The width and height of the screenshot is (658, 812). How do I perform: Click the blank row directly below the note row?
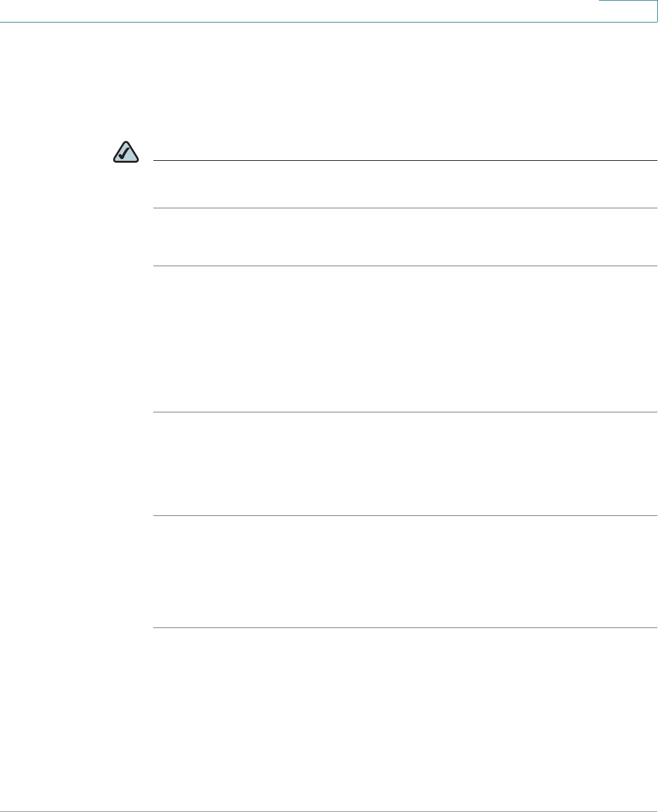(x=404, y=237)
